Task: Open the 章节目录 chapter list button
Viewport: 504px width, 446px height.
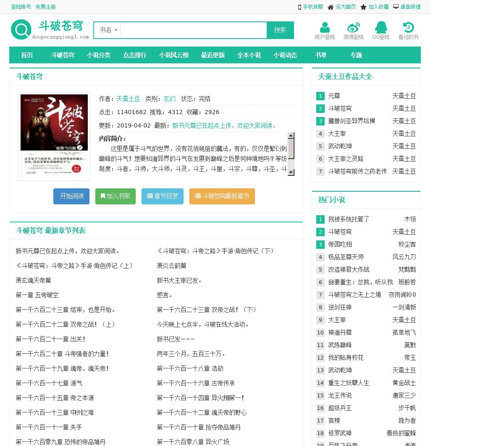Action: (163, 196)
